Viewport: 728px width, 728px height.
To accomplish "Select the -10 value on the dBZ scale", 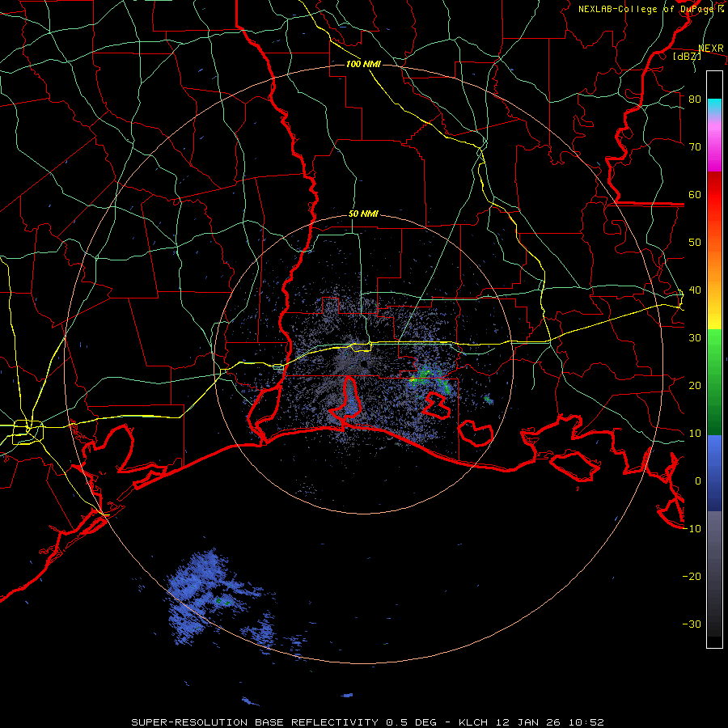I will (692, 529).
